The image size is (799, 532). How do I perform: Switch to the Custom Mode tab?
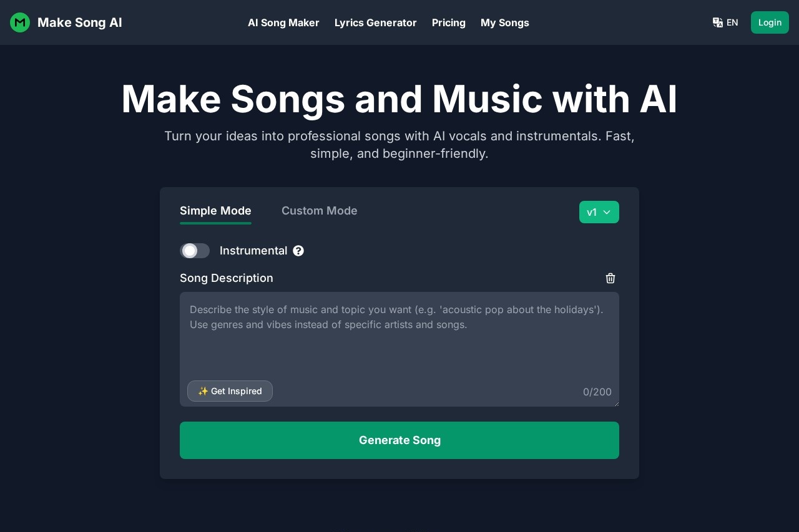320,211
